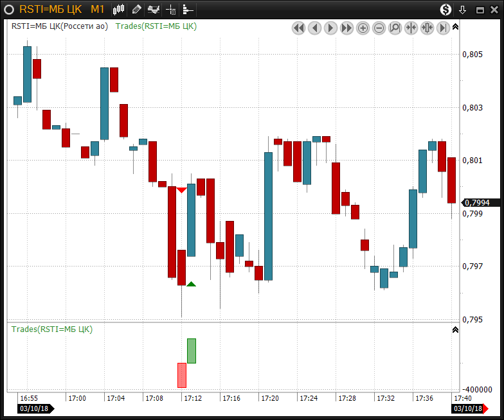Open the M1 timeframe selector
The height and width of the screenshot is (420, 504).
point(97,9)
